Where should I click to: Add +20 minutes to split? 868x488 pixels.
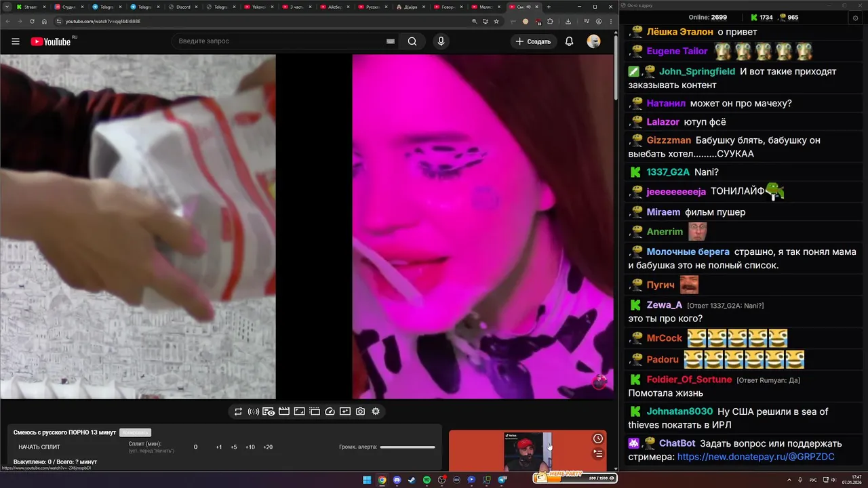tap(268, 447)
